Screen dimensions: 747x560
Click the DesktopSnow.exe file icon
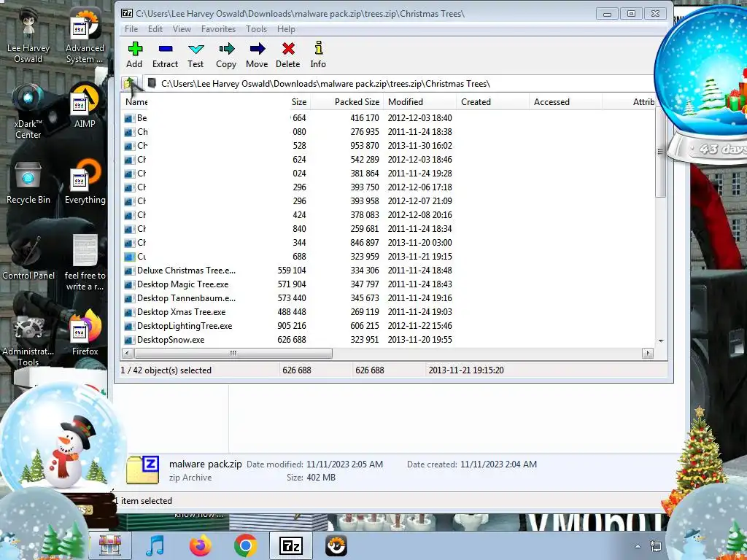point(129,340)
